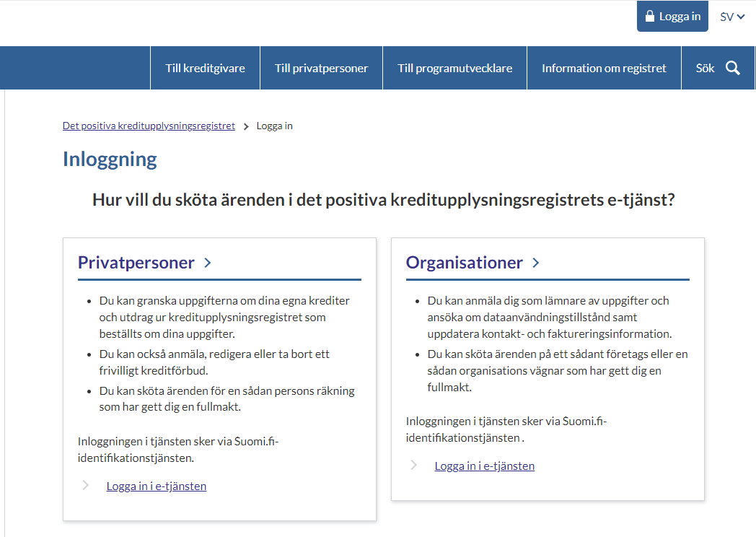The width and height of the screenshot is (756, 537).
Task: Click the arrow icon next to Privatpersoner heading
Action: pyautogui.click(x=208, y=263)
